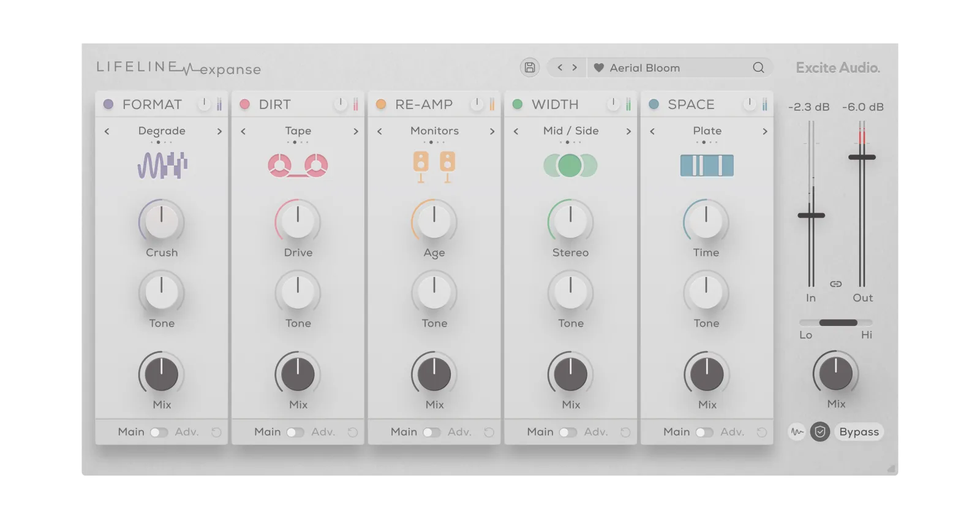Select next FORMAT mode after Degrade

pos(219,131)
